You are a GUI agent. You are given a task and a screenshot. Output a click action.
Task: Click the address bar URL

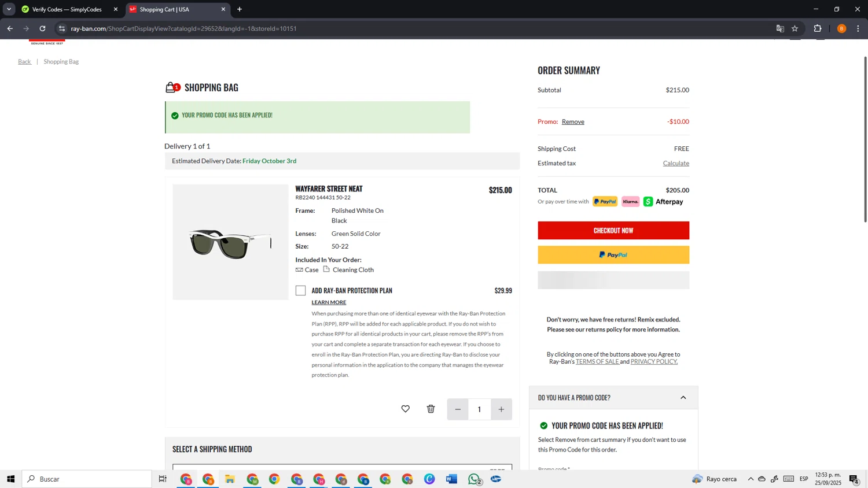[183, 28]
